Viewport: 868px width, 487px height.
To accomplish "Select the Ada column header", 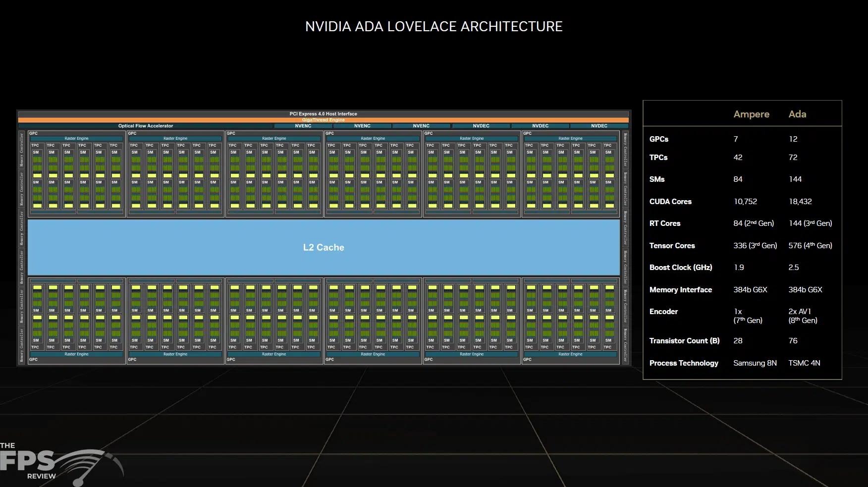I will coord(797,114).
